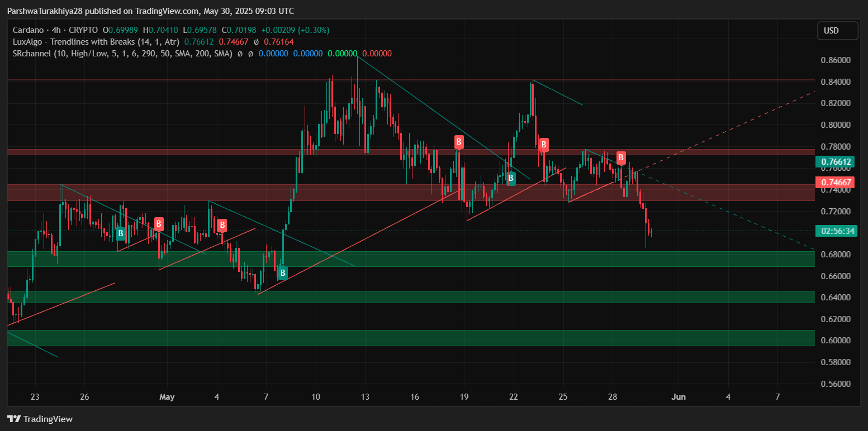Click the red 0.00000 SRchannel value
Screen dimensions: 868x431
377,54
